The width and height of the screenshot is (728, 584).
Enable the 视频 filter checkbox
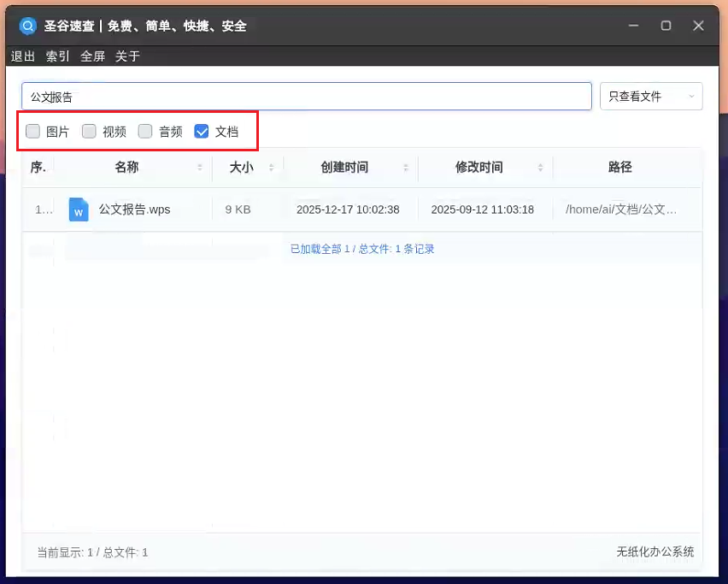pyautogui.click(x=90, y=132)
